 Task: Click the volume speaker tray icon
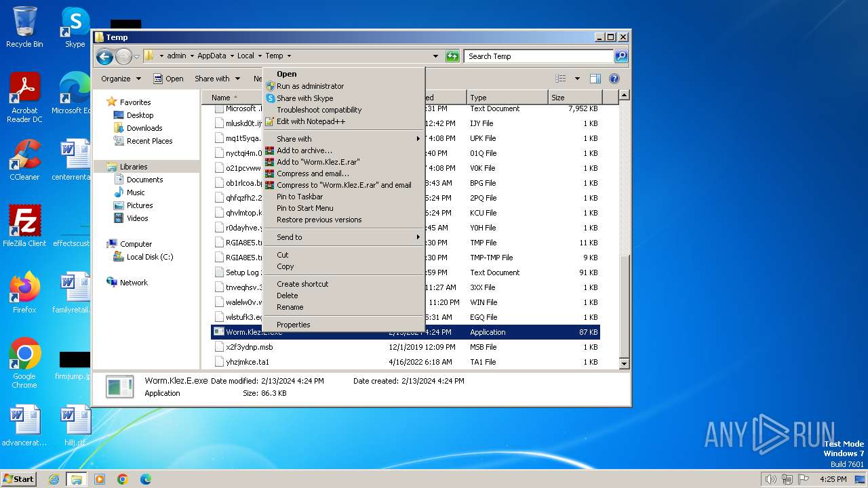(x=770, y=479)
